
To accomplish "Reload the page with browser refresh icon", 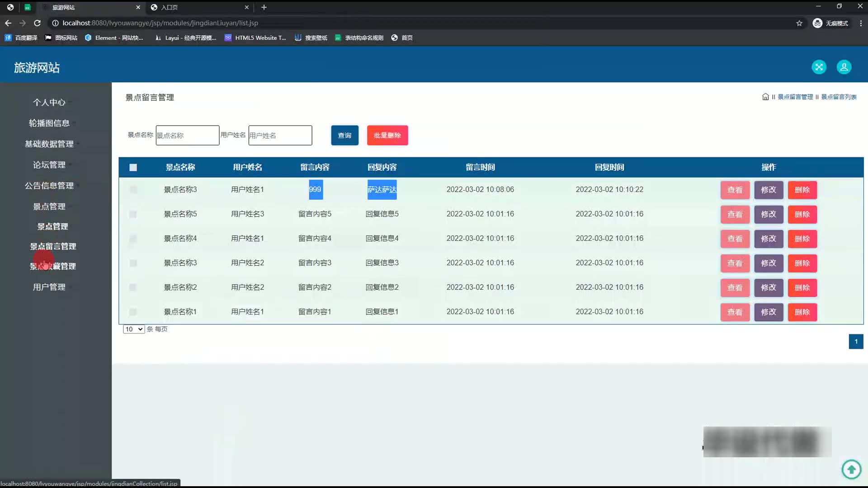I will [x=38, y=23].
